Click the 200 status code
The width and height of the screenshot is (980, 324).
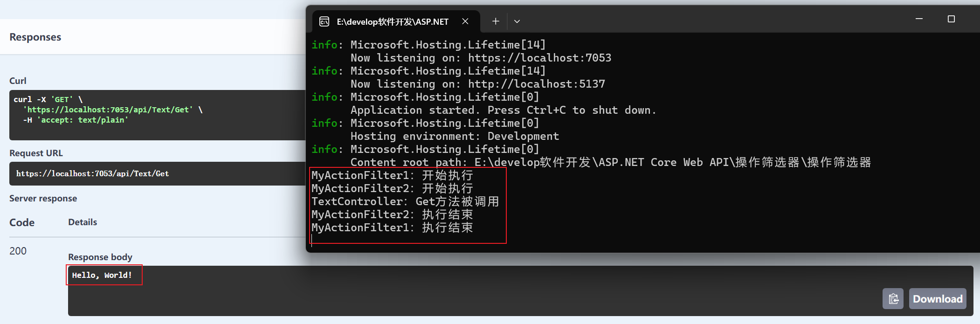(18, 251)
